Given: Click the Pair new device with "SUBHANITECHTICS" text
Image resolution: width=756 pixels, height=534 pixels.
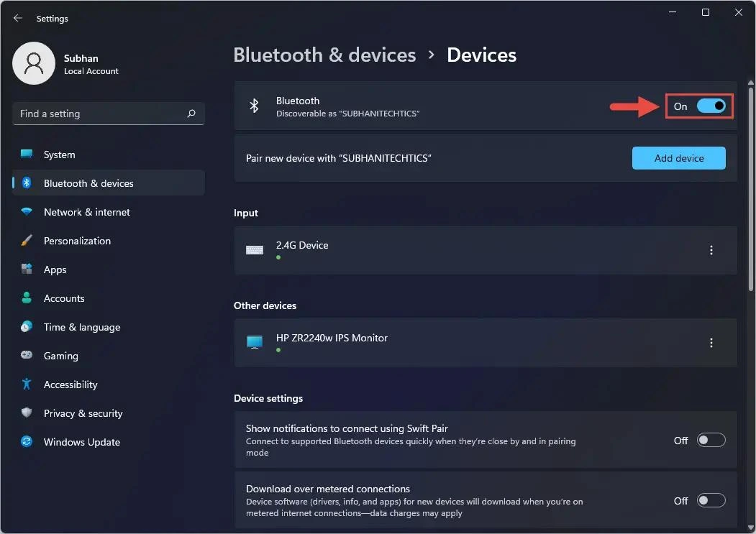Looking at the screenshot, I should coord(339,158).
